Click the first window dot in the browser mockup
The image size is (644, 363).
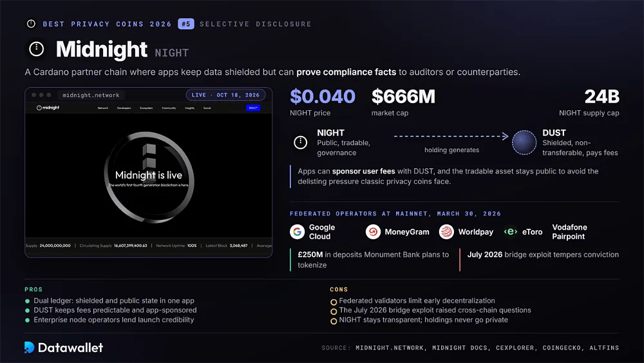(33, 95)
